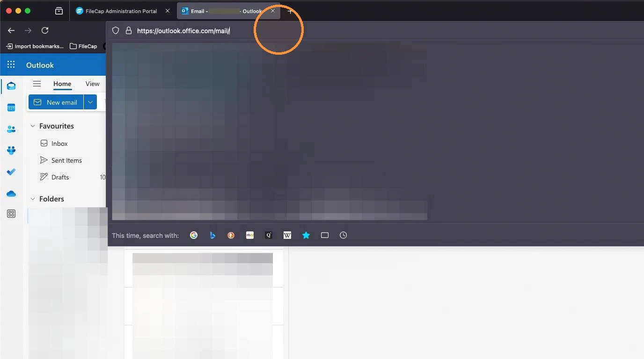Viewport: 644px width, 359px height.
Task: Search with Qwant engine icon
Action: pyautogui.click(x=269, y=235)
